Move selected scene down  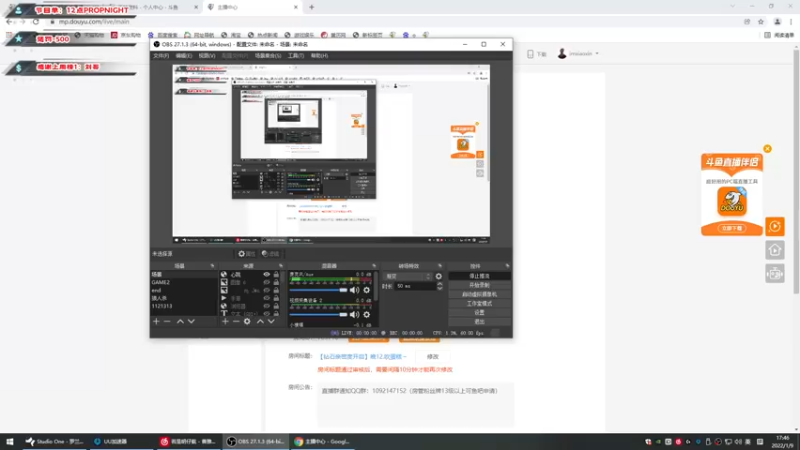click(191, 321)
